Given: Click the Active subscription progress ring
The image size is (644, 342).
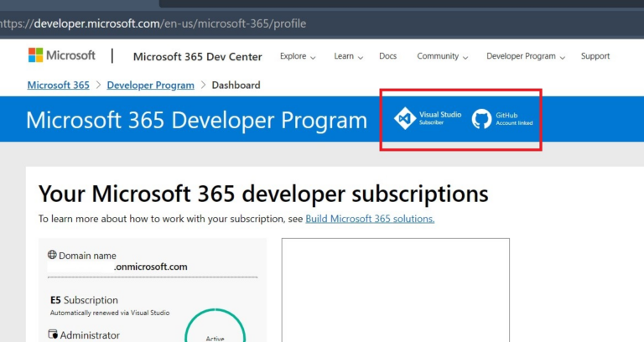Looking at the screenshot, I should [x=216, y=325].
